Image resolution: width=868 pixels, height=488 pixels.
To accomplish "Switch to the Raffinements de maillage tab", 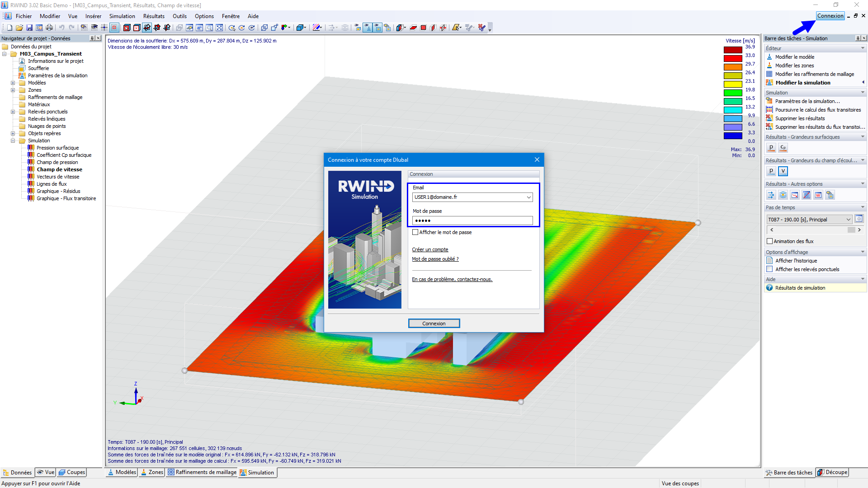I will (202, 472).
